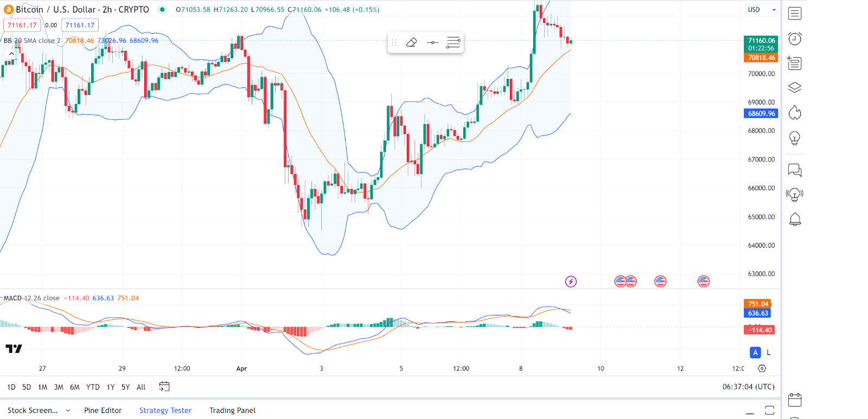The image size is (868, 419).
Task: Click the orange 70818.46 price label
Action: [761, 57]
